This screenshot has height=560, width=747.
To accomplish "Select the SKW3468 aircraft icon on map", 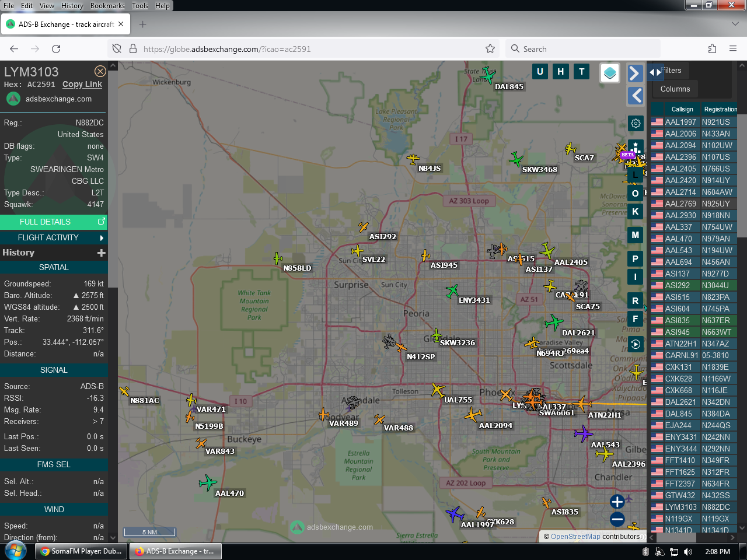I will 516,159.
